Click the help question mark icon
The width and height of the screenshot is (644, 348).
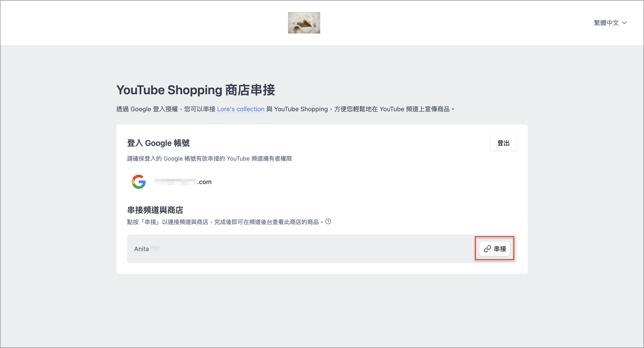coord(328,221)
